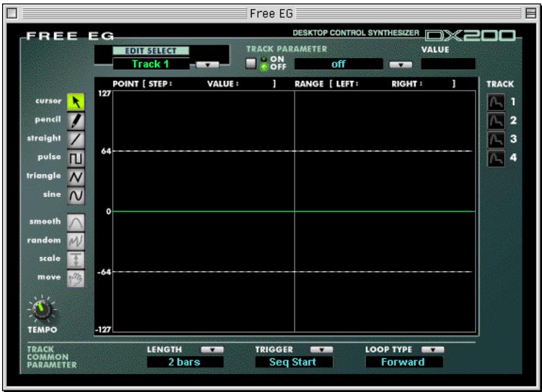Select the triangle waveform tool
This screenshot has height=392, width=542.
pos(76,177)
